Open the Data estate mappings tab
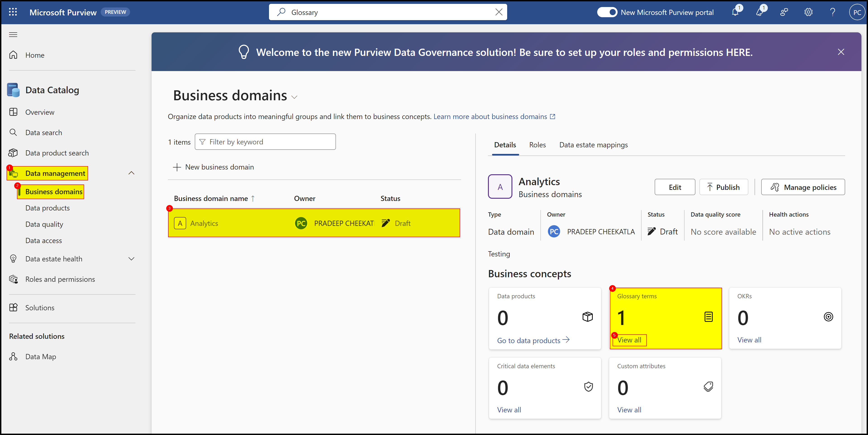Image resolution: width=868 pixels, height=435 pixels. pos(593,145)
